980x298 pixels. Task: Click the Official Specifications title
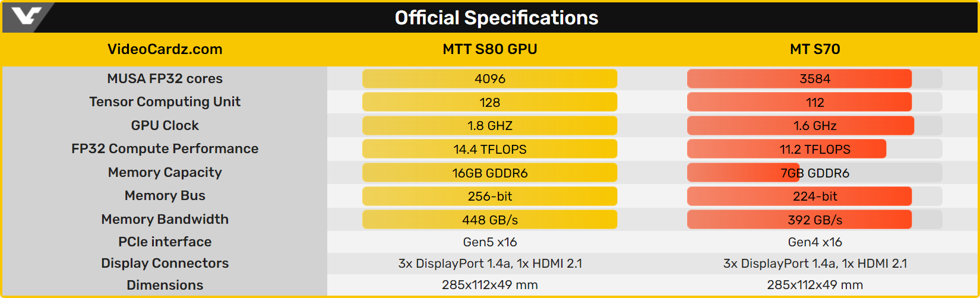pos(496,18)
